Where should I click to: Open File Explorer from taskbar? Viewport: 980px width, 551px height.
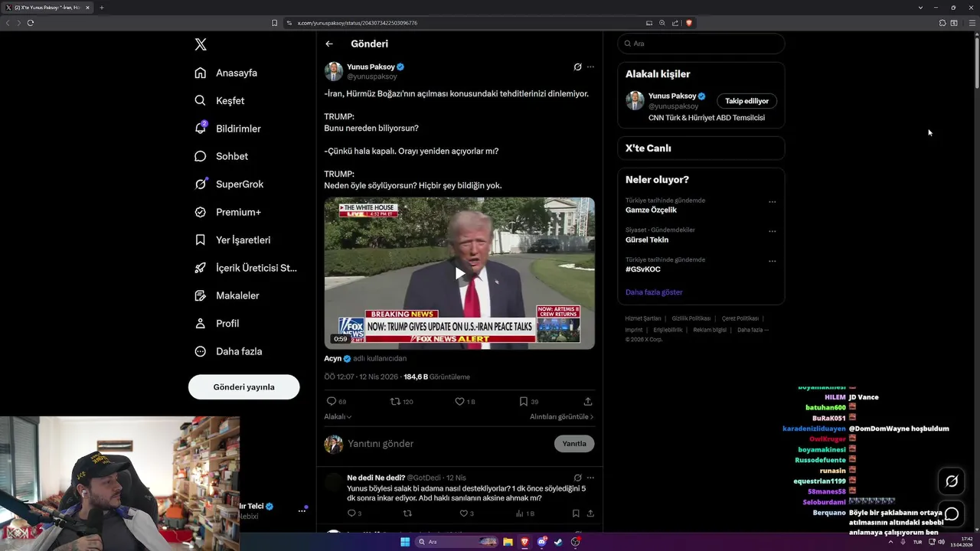pyautogui.click(x=508, y=542)
